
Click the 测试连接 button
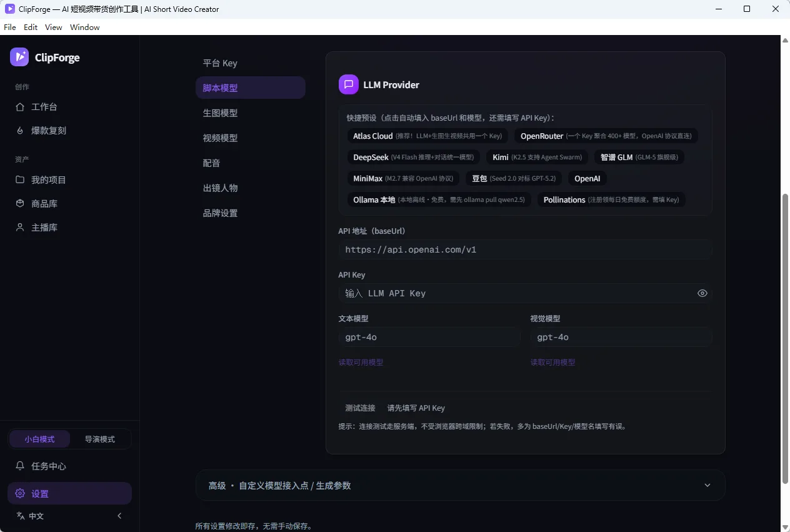(360, 408)
